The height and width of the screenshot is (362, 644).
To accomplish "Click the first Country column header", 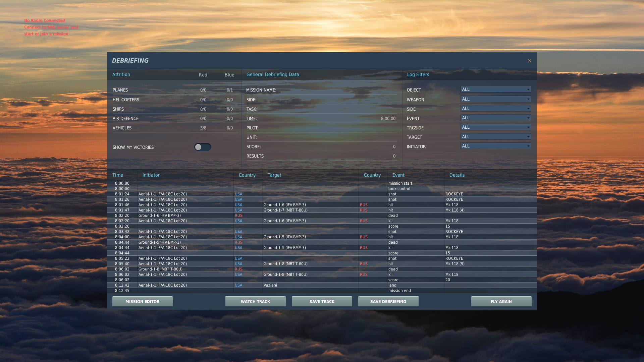I will pyautogui.click(x=247, y=175).
